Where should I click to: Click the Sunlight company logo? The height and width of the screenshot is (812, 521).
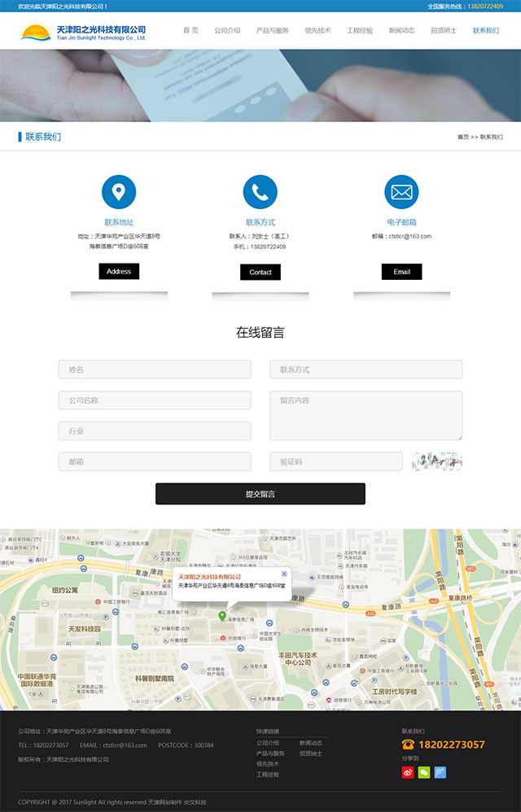pyautogui.click(x=82, y=33)
